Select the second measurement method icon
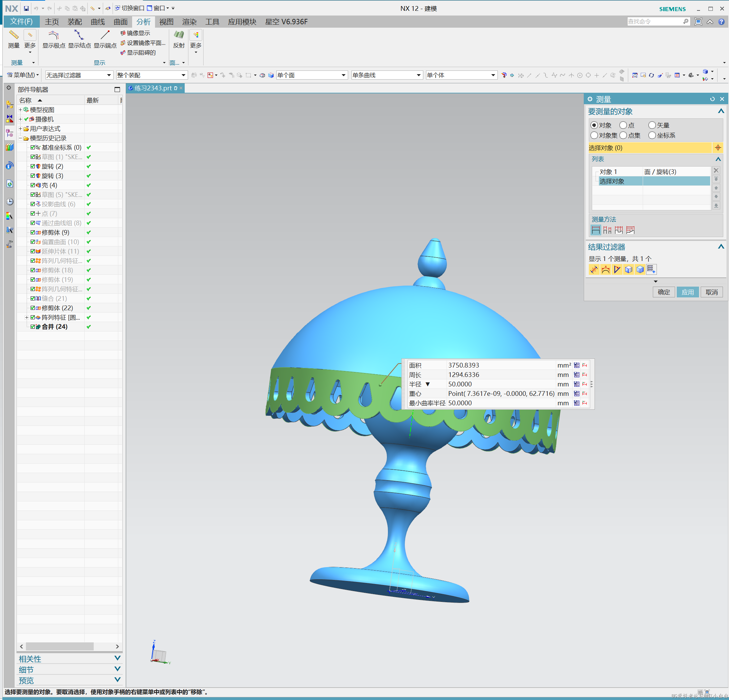 (x=607, y=230)
